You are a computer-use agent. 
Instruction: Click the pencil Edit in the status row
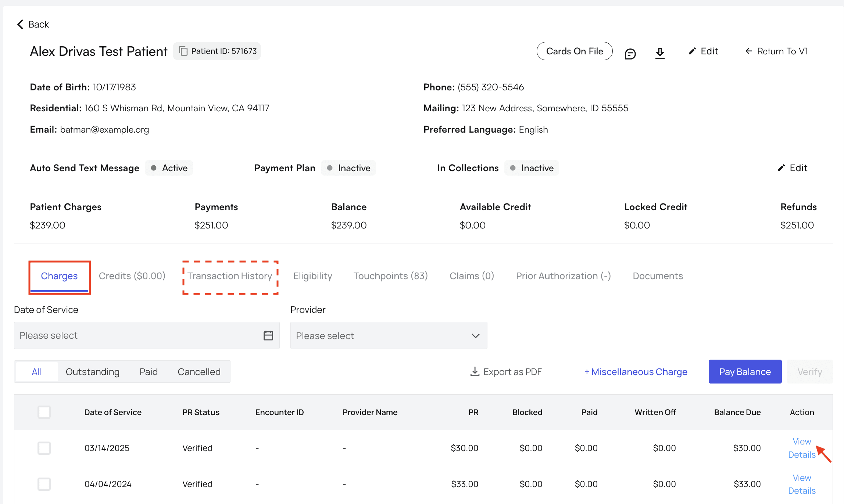click(x=781, y=168)
